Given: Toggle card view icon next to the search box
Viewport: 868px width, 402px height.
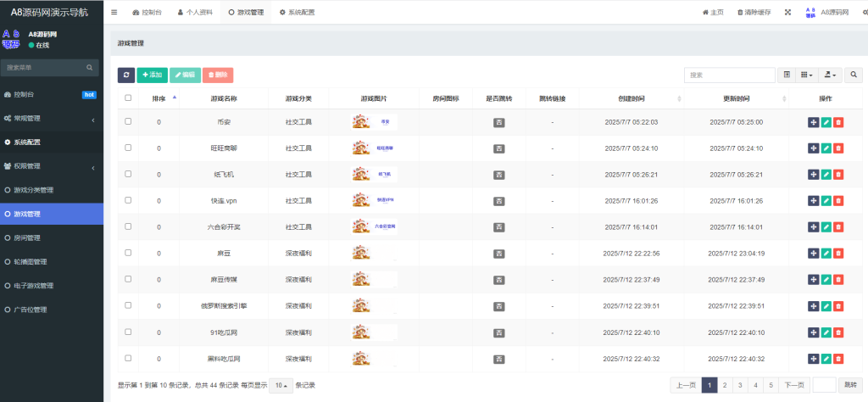Looking at the screenshot, I should coord(786,75).
